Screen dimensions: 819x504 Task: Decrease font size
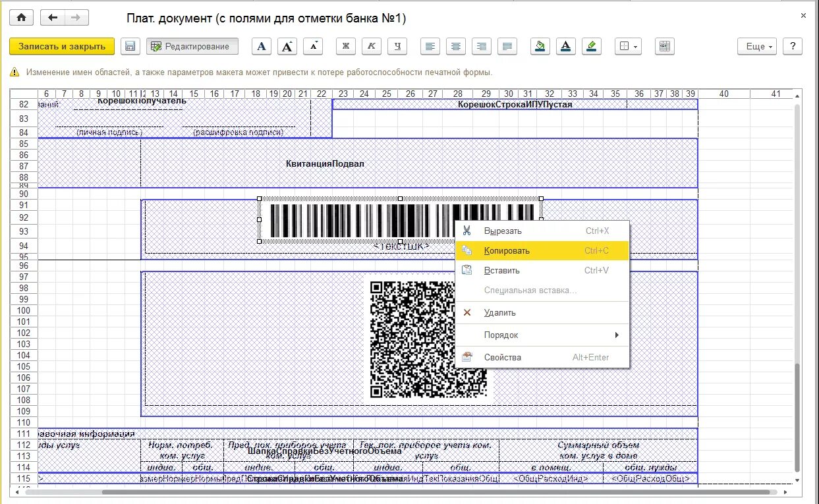(x=314, y=46)
